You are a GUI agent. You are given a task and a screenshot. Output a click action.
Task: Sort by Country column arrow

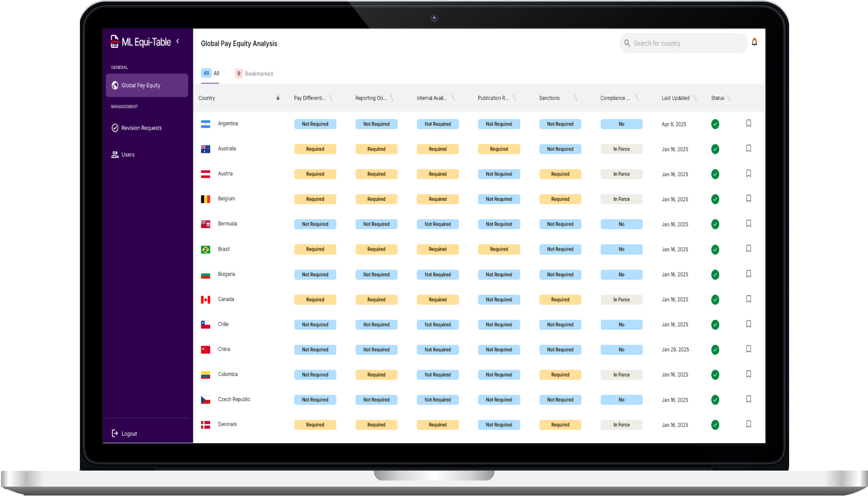coord(278,98)
